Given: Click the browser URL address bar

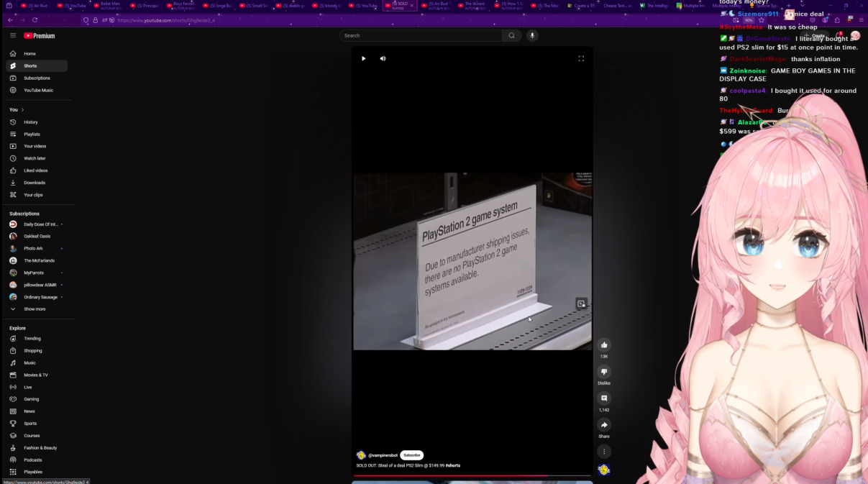Looking at the screenshot, I should [x=403, y=20].
